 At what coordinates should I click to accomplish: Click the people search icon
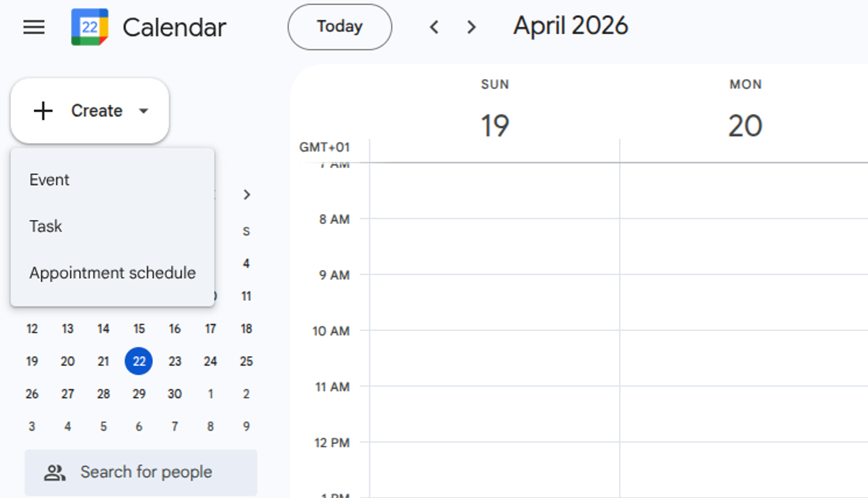(x=56, y=472)
